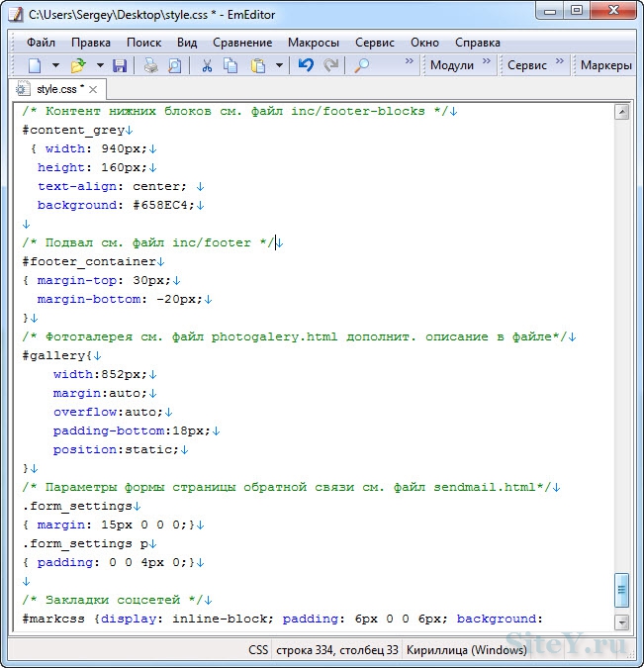
Task: Show hidden toolbar buttons next to Модули
Action: pos(488,62)
